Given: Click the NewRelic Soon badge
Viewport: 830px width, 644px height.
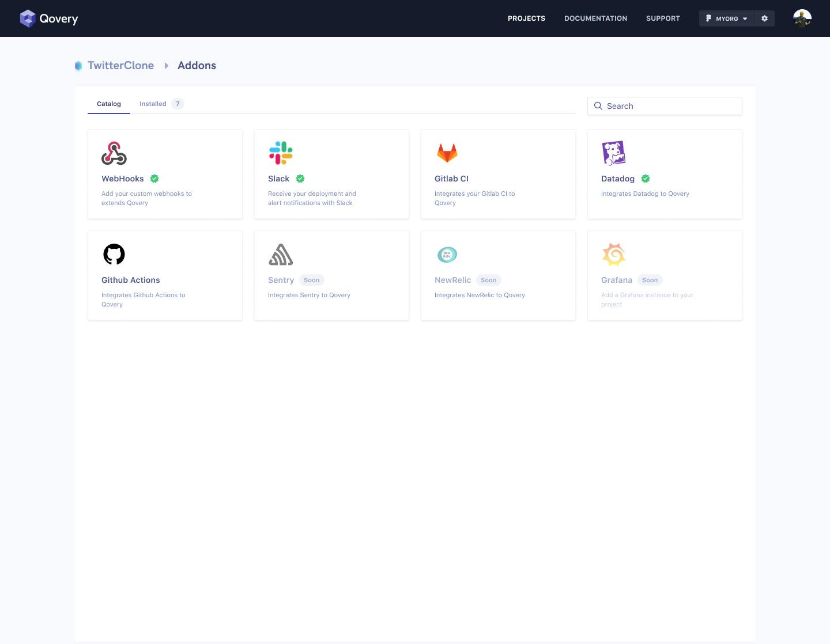Looking at the screenshot, I should (489, 280).
